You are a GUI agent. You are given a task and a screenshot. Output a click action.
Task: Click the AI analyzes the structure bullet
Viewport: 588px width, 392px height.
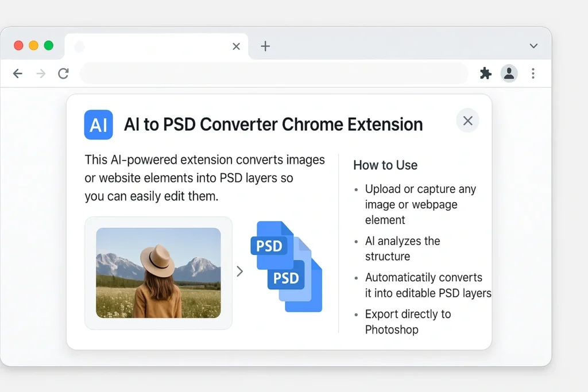click(x=402, y=249)
